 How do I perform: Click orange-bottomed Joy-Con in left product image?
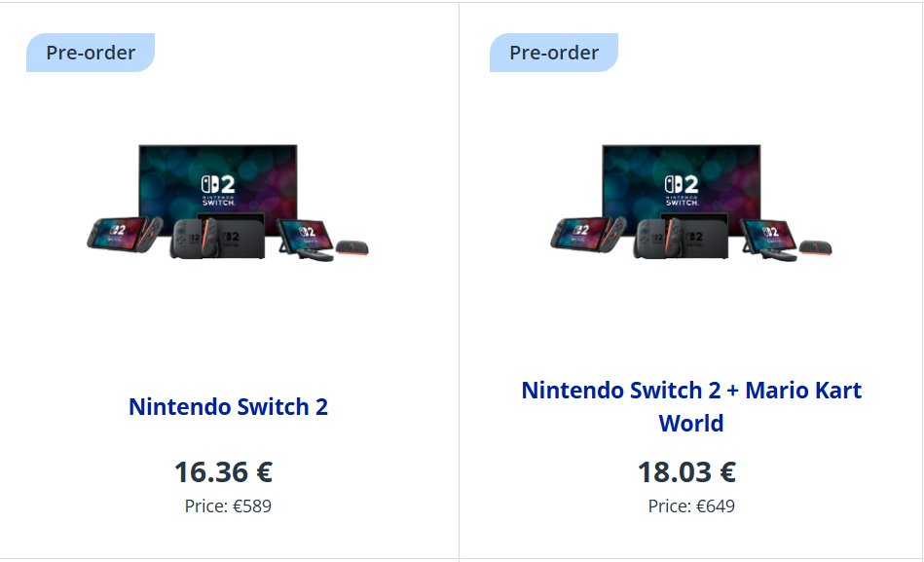351,248
